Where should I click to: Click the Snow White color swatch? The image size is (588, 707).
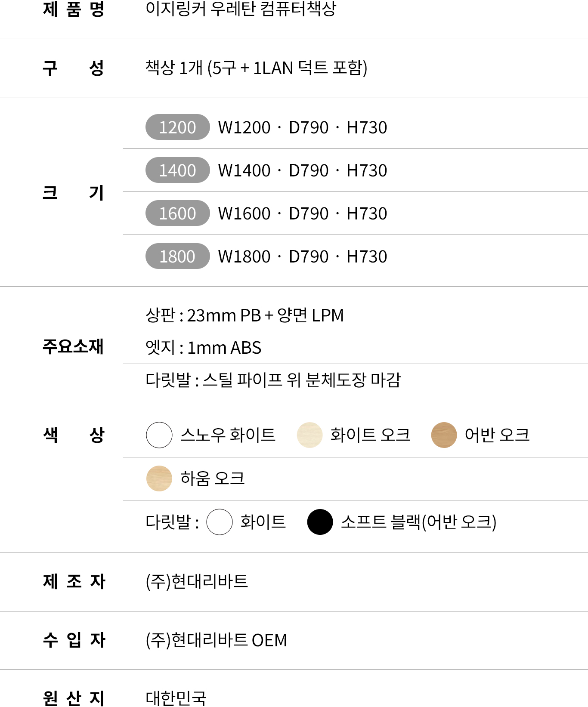159,435
